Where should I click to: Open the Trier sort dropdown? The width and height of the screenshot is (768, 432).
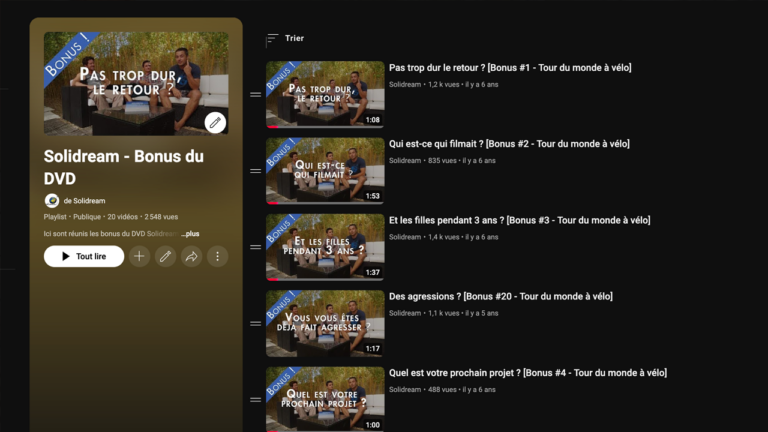(284, 39)
